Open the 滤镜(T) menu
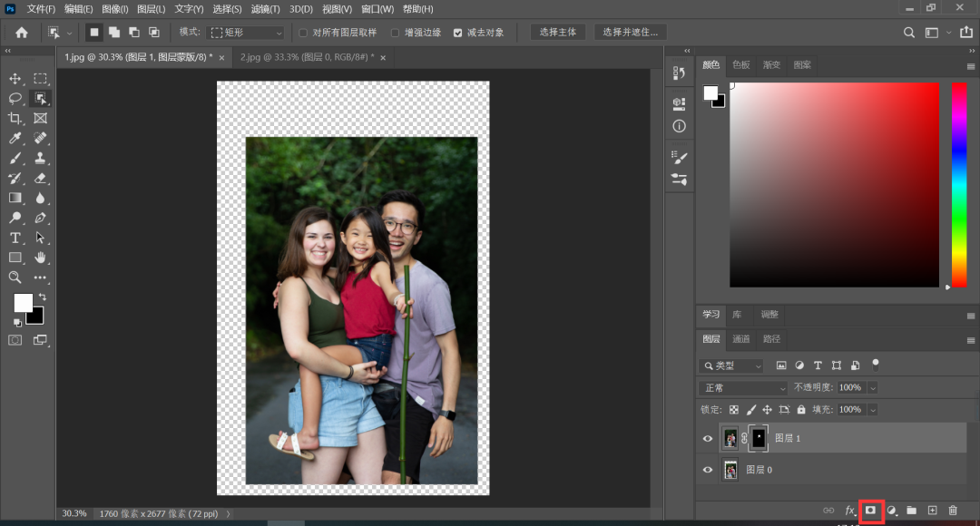This screenshot has height=526, width=980. (x=266, y=9)
